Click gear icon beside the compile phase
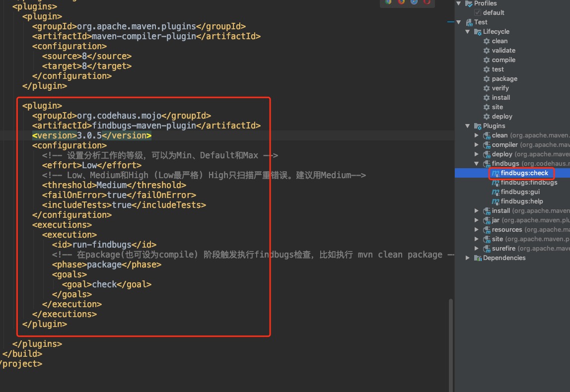The width and height of the screenshot is (570, 392). point(487,60)
